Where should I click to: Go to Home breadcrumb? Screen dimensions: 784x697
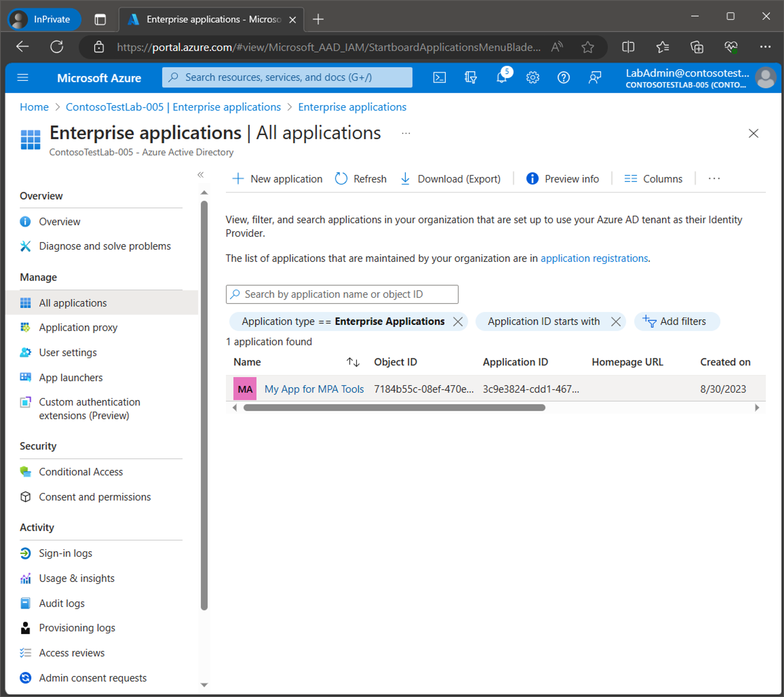coord(34,107)
